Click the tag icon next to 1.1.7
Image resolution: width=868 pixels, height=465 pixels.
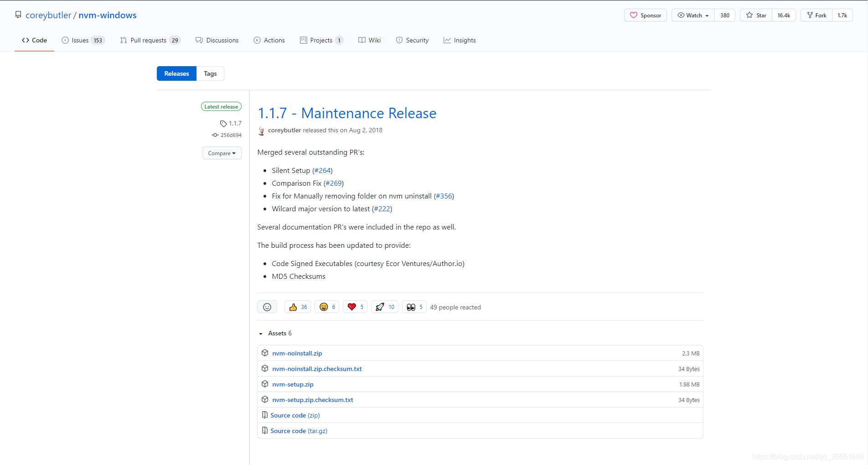pyautogui.click(x=223, y=124)
